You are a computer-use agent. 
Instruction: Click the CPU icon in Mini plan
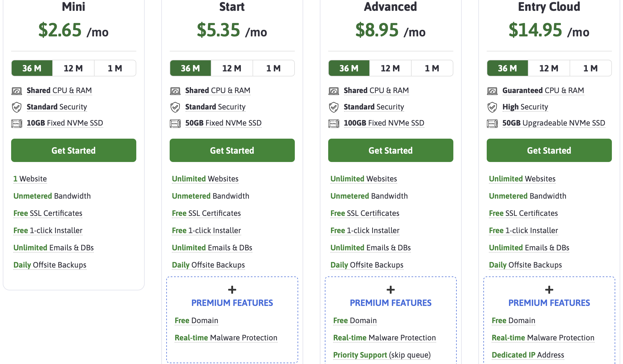pyautogui.click(x=17, y=91)
